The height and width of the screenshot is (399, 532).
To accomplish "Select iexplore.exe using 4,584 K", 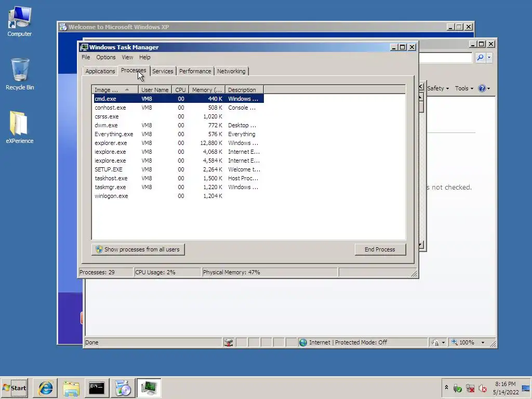I will click(x=179, y=161).
